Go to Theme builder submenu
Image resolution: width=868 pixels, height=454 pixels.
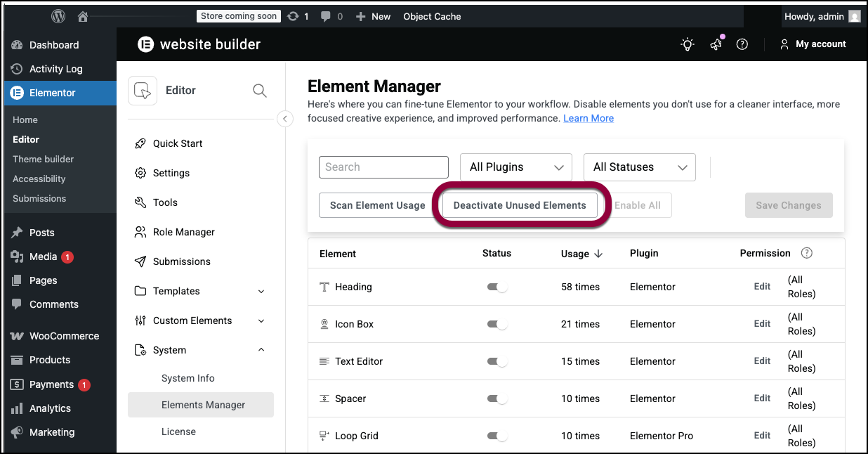pyautogui.click(x=43, y=159)
